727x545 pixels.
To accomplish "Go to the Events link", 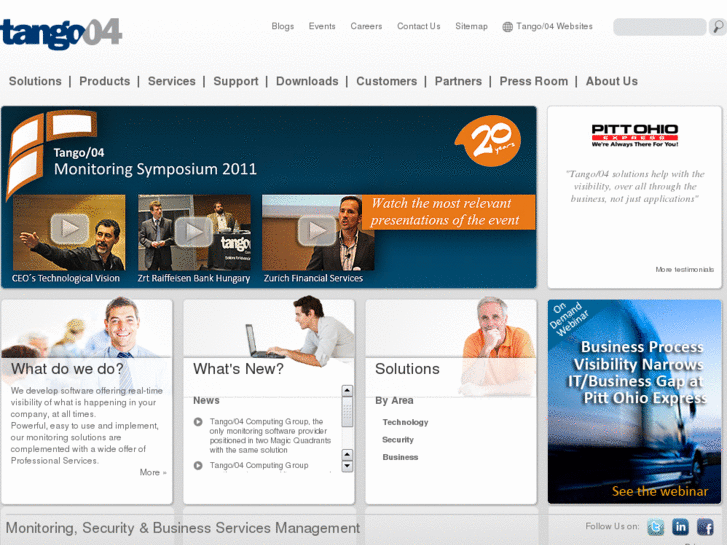I will click(x=322, y=26).
